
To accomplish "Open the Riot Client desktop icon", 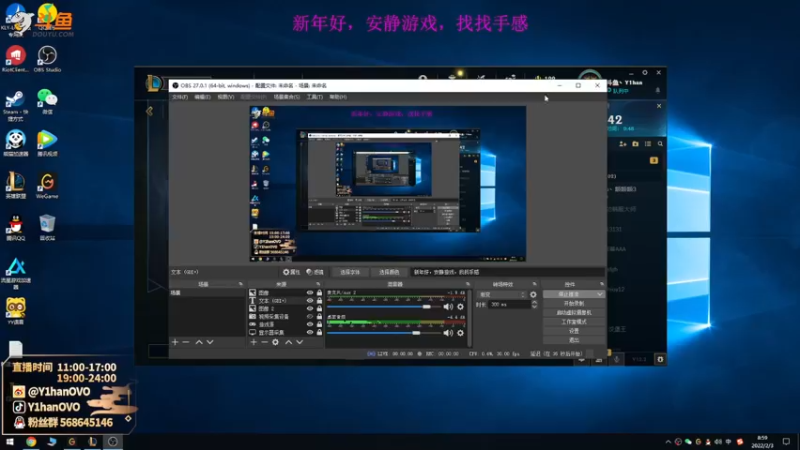I will click(x=15, y=59).
